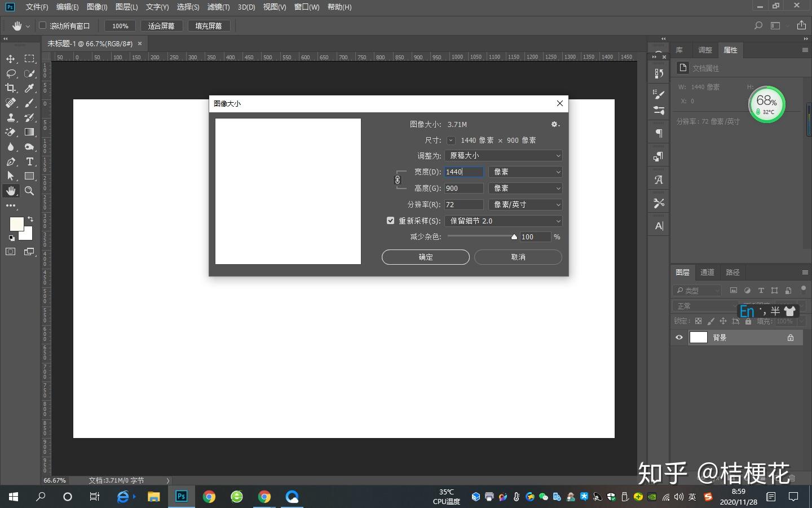This screenshot has width=812, height=508.
Task: Open the gear settings in Image Size dialog
Action: 555,124
